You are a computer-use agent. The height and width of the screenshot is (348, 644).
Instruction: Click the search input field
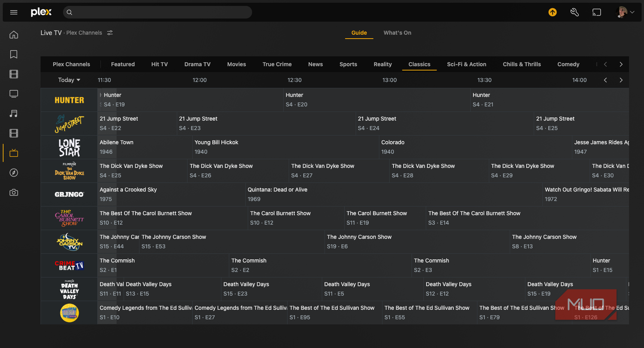pyautogui.click(x=158, y=12)
